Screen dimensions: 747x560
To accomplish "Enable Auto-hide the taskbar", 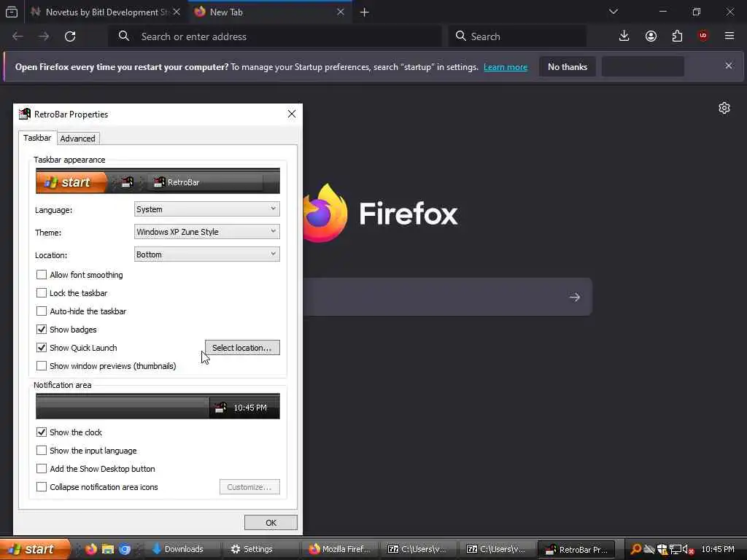I will [x=42, y=311].
